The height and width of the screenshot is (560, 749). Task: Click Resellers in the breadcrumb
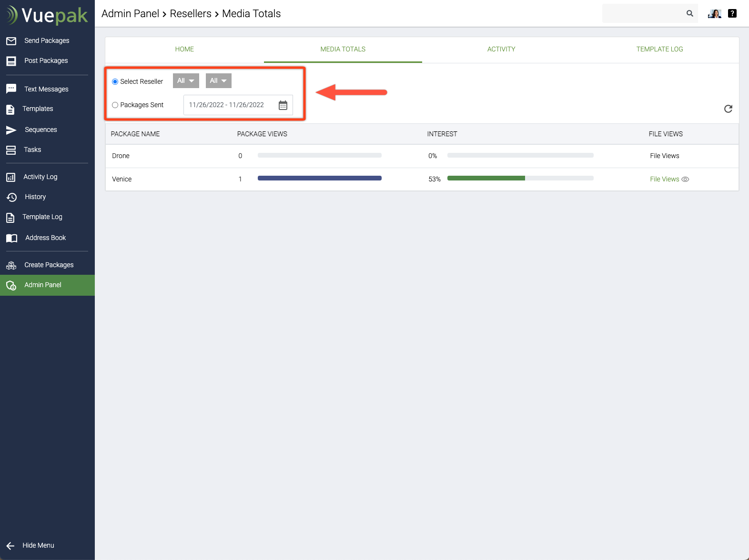click(191, 13)
